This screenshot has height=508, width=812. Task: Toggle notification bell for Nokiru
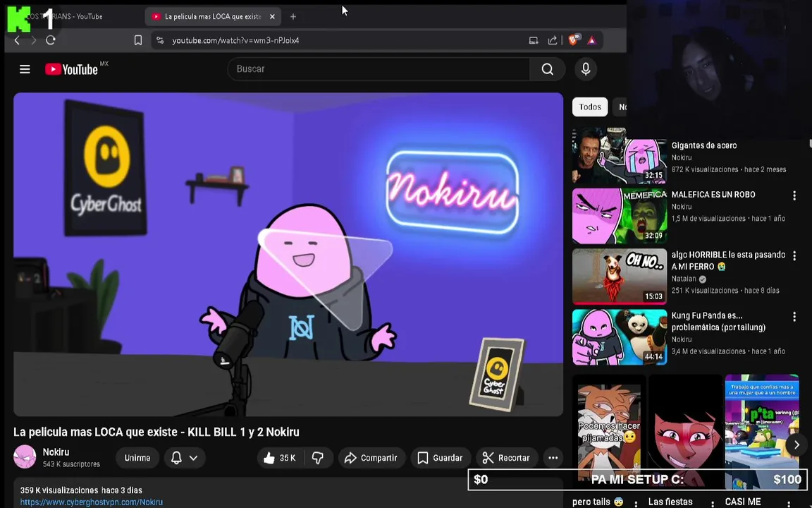click(x=177, y=458)
